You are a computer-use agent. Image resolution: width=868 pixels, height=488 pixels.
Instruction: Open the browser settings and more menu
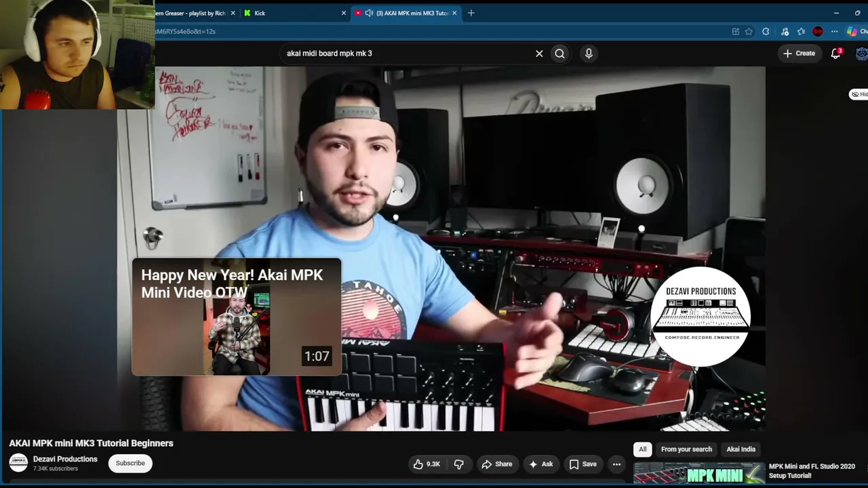835,31
